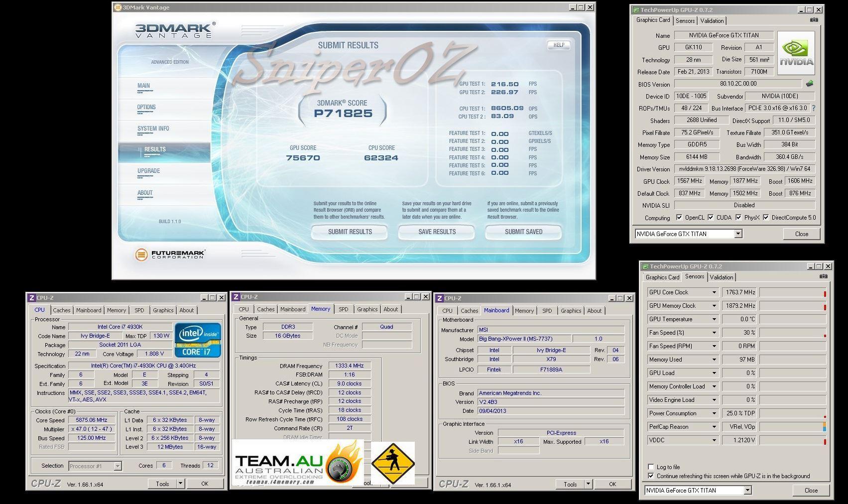
Task: Open MAIN section in 3DMark Vantage
Action: coord(144,86)
